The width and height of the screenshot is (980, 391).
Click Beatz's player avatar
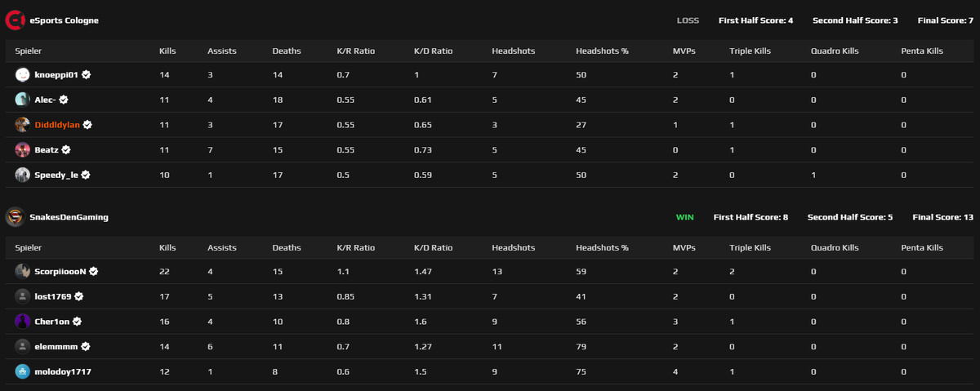tap(22, 150)
